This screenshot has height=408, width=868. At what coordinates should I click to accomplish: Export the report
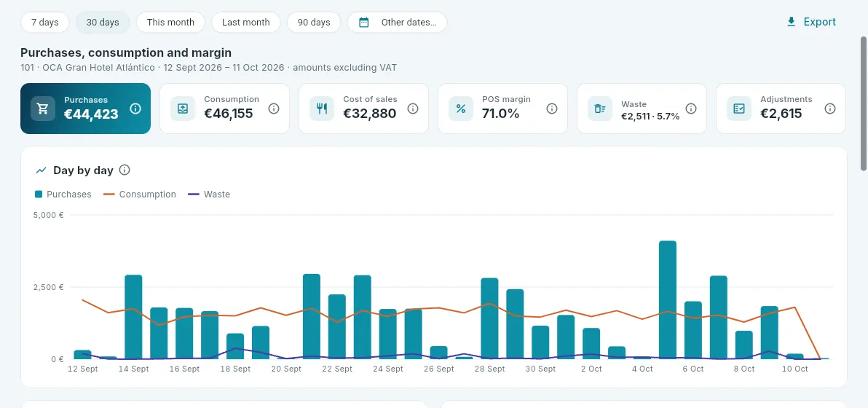811,22
